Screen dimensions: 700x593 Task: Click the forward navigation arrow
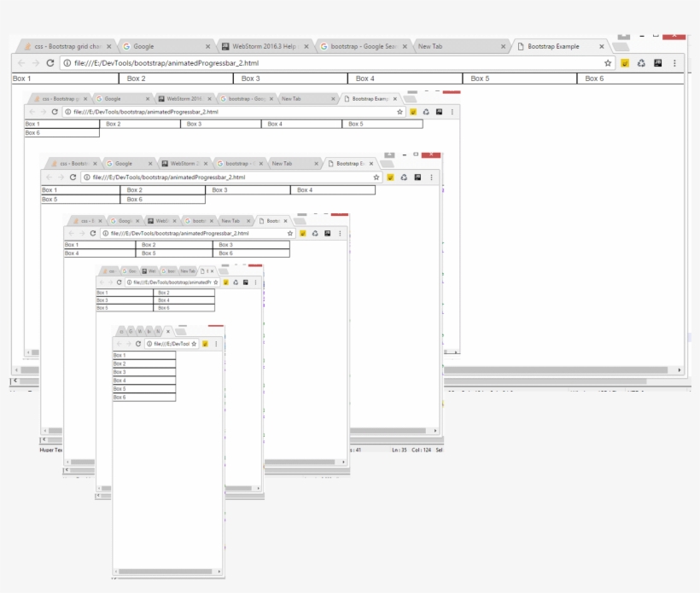(35, 61)
